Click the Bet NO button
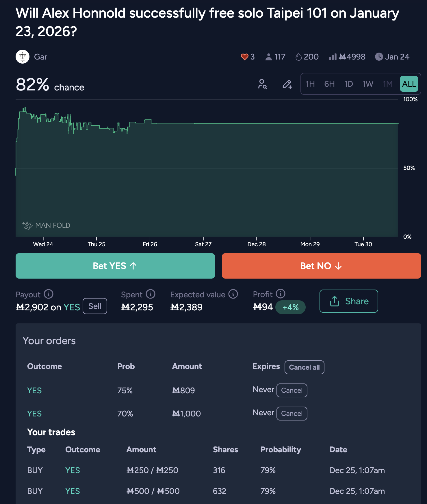 tap(322, 266)
